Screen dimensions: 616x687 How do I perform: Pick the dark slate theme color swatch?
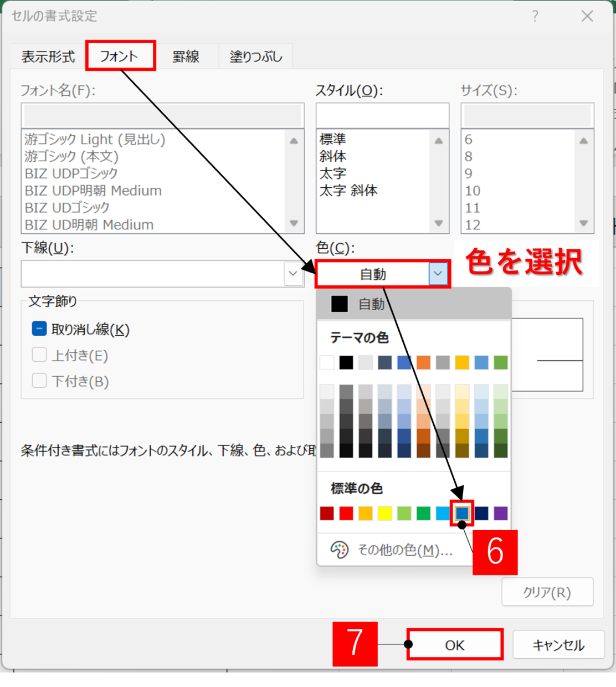(x=385, y=362)
